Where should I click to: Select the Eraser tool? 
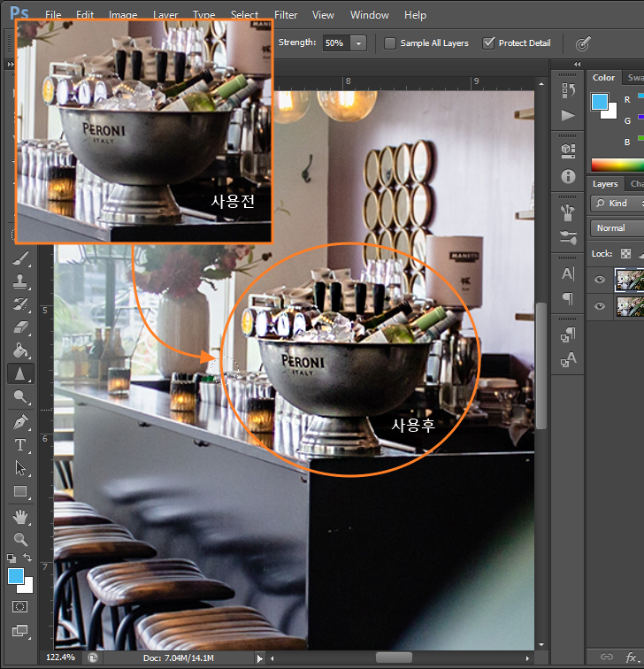(20, 327)
